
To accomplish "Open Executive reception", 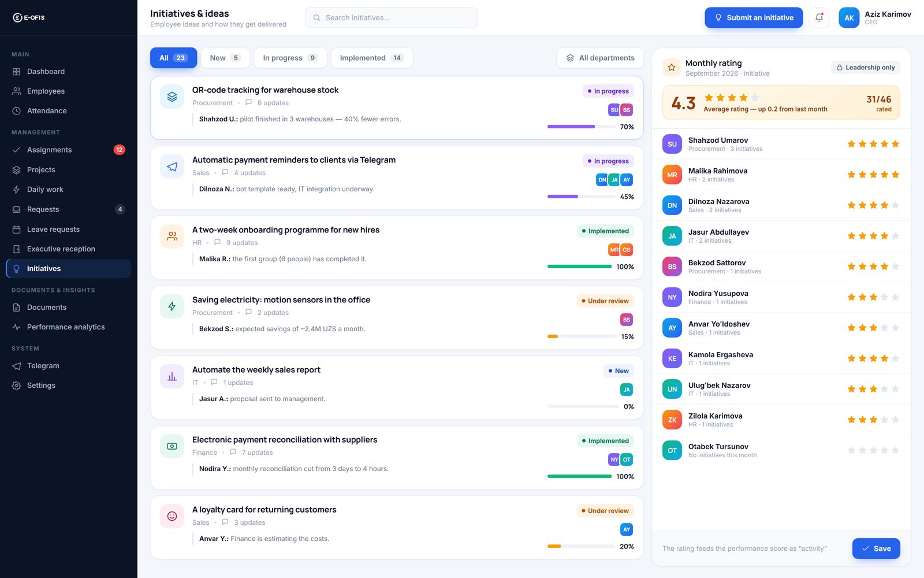I will tap(69, 249).
